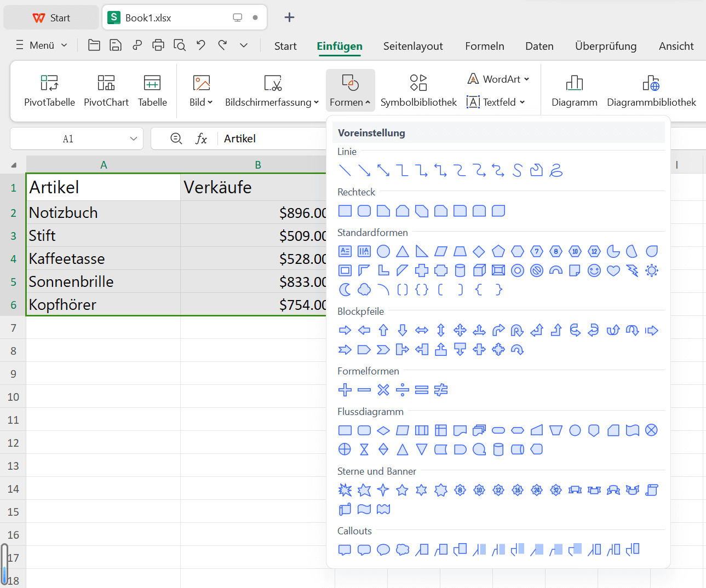Select the heart shape in Standardformen

(613, 270)
